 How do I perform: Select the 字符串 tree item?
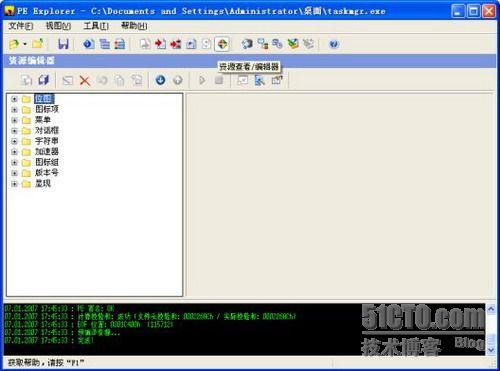coord(47,141)
